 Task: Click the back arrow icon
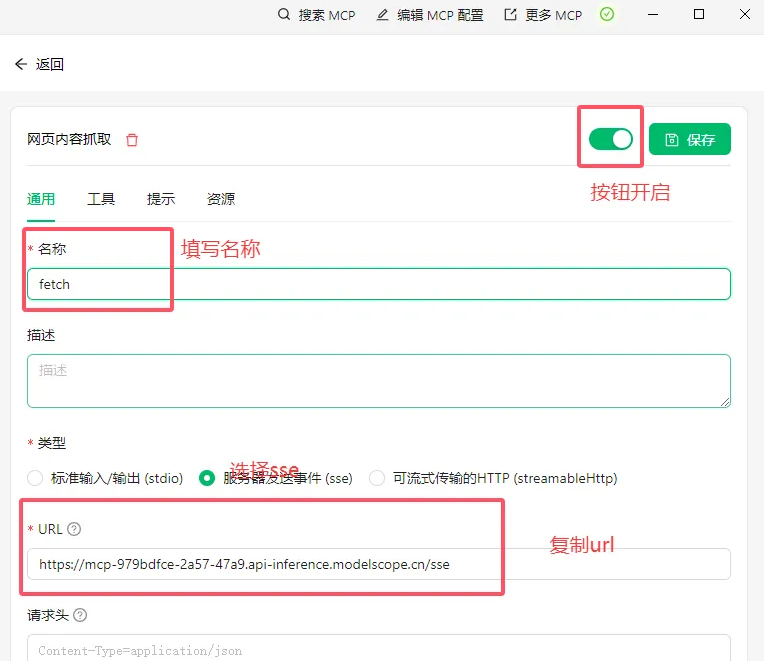coord(21,64)
